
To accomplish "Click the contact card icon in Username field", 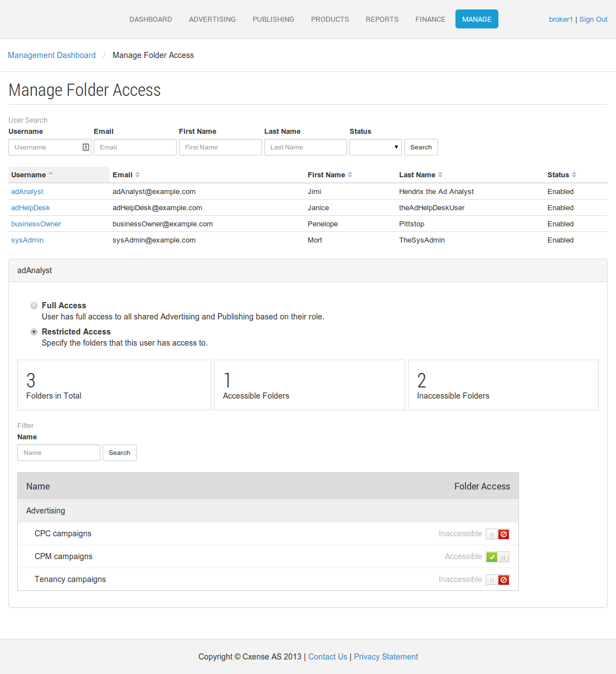I will [x=86, y=147].
